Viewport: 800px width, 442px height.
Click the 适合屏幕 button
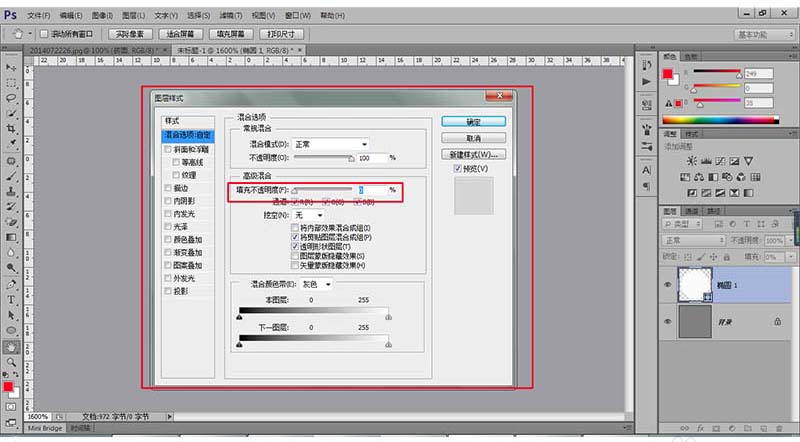180,34
